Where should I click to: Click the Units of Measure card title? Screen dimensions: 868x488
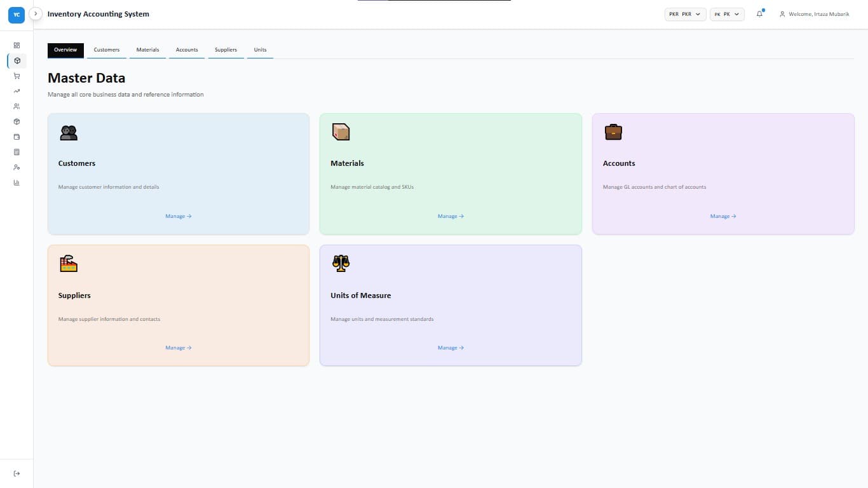[361, 295]
